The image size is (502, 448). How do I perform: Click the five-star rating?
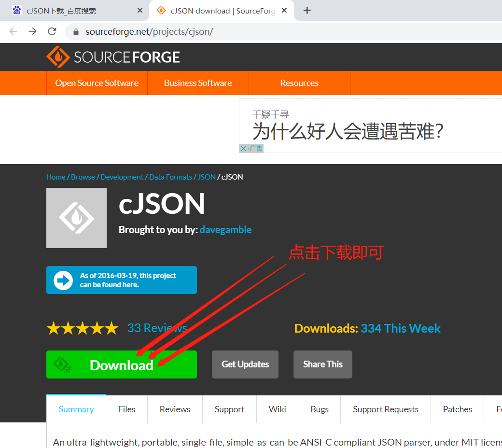pos(83,328)
